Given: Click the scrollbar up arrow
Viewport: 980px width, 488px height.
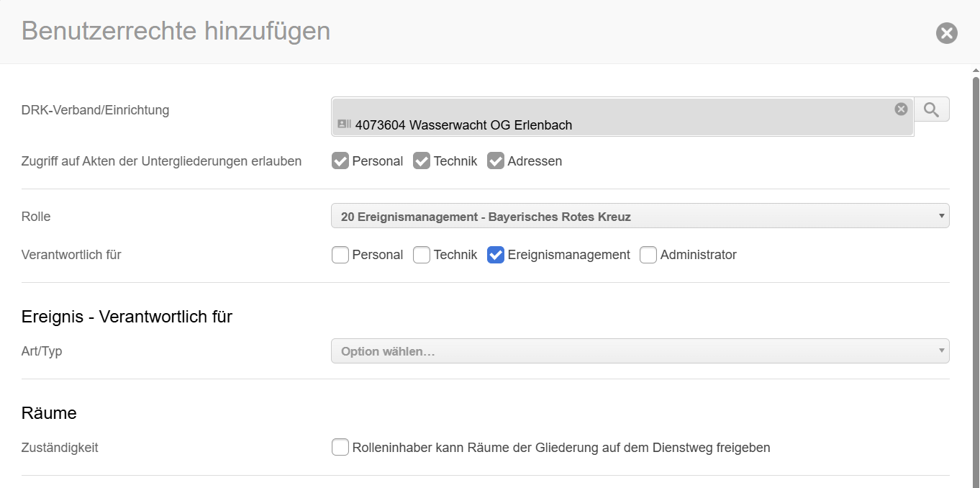Looking at the screenshot, I should [x=975, y=71].
